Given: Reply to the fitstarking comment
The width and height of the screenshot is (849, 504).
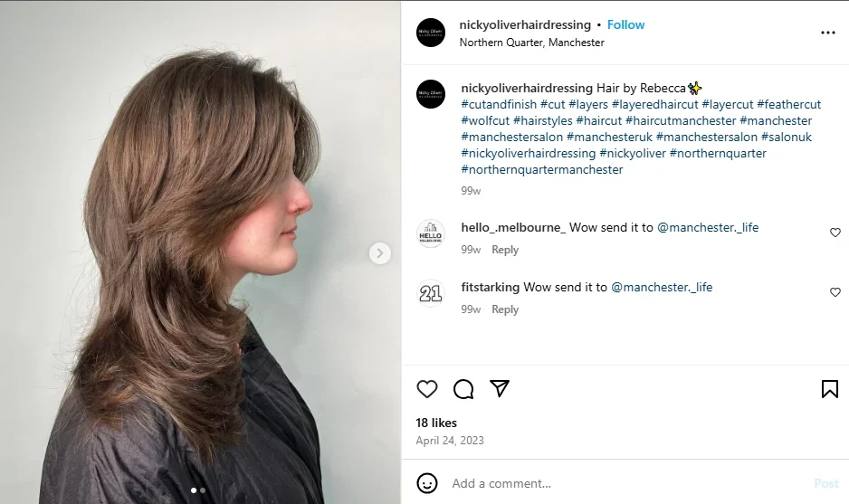Looking at the screenshot, I should (x=505, y=309).
